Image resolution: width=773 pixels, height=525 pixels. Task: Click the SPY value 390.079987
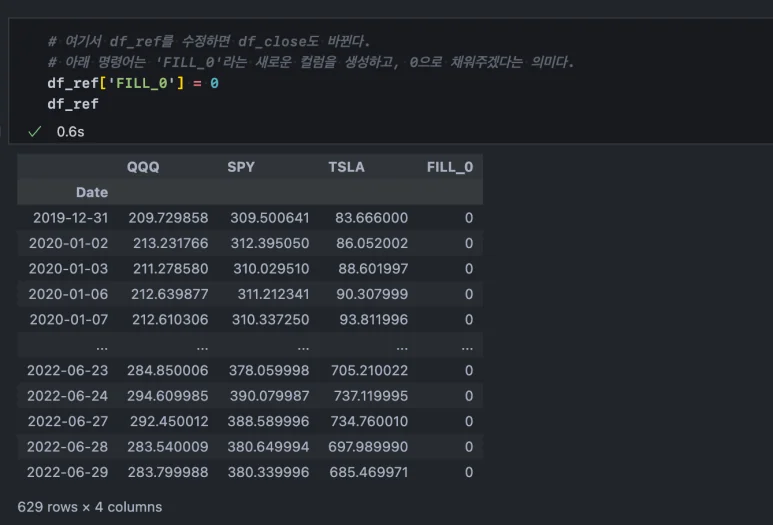pos(268,396)
